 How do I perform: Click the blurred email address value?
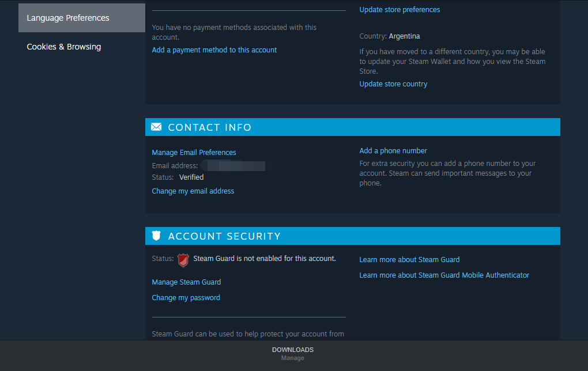point(236,166)
